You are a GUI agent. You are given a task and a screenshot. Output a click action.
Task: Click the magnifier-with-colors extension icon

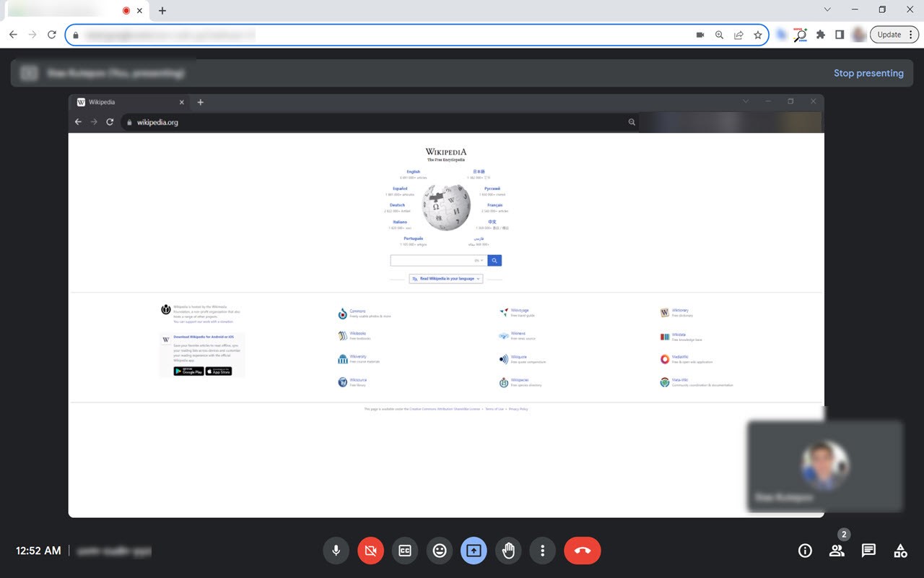[800, 35]
